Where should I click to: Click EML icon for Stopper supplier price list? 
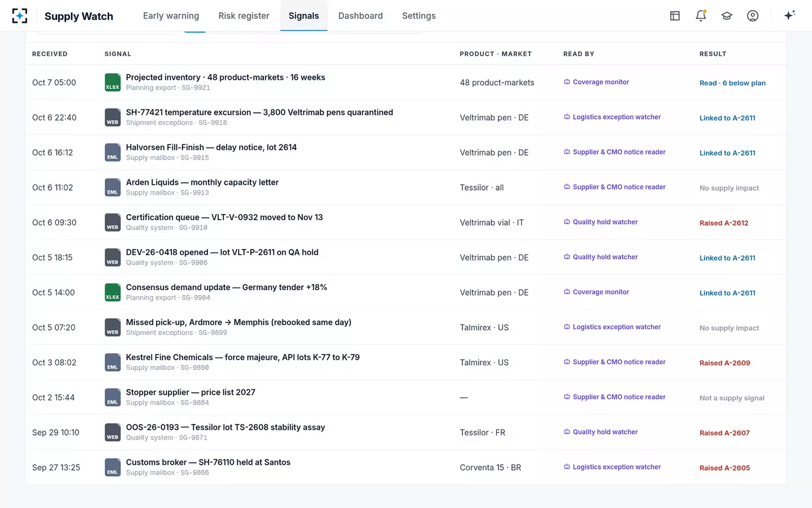click(x=113, y=397)
